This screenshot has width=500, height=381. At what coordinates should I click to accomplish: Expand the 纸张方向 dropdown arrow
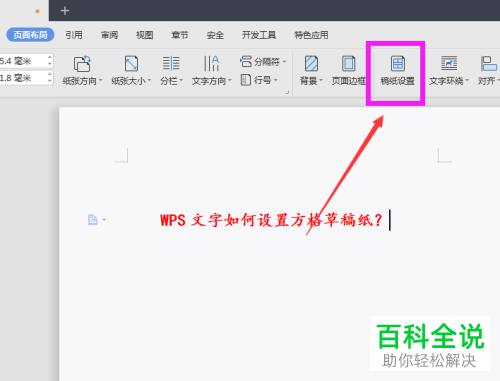point(100,81)
